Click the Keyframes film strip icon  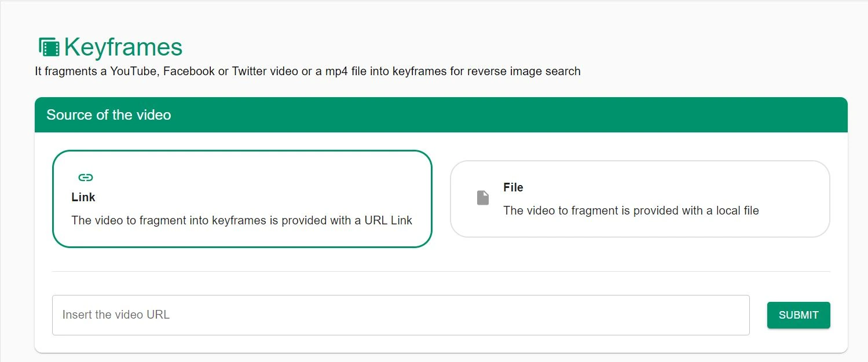49,47
